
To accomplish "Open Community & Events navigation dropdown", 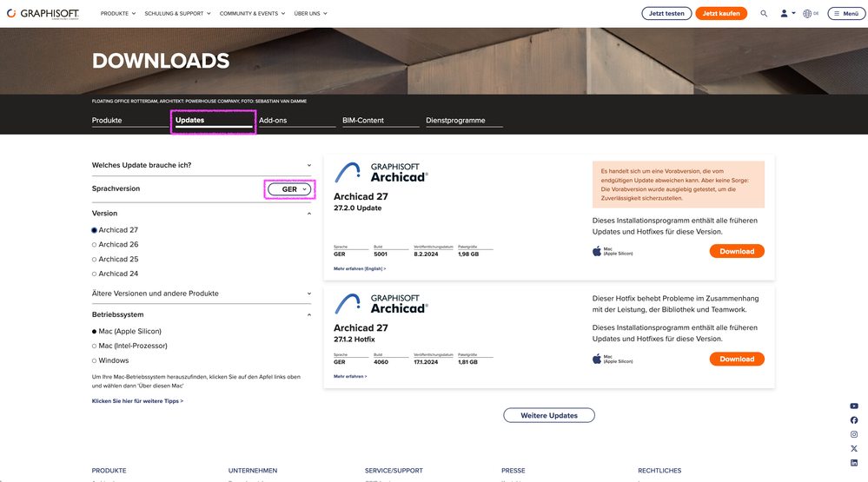I will coord(253,13).
